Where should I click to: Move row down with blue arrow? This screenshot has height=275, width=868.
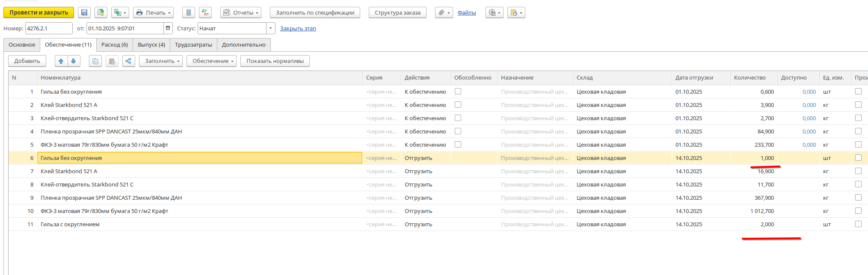(x=74, y=61)
